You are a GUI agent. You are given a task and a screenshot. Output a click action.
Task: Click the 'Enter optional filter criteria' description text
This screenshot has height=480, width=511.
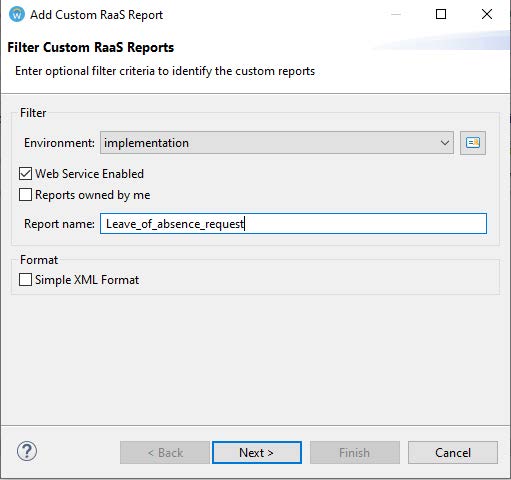[165, 71]
